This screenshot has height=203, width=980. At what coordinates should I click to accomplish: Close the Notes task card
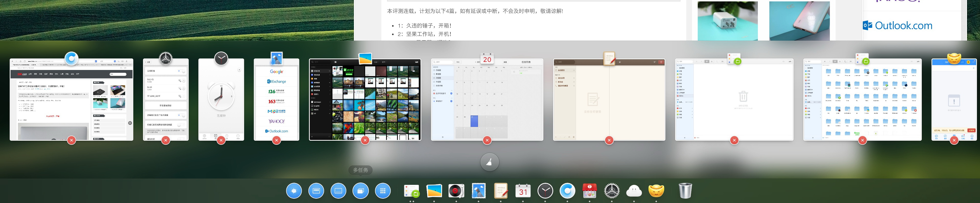click(609, 140)
